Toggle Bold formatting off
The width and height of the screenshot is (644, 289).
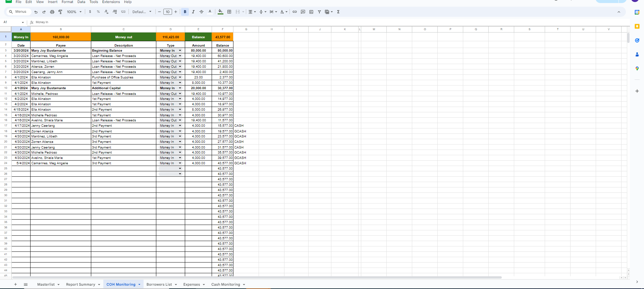[x=185, y=12]
